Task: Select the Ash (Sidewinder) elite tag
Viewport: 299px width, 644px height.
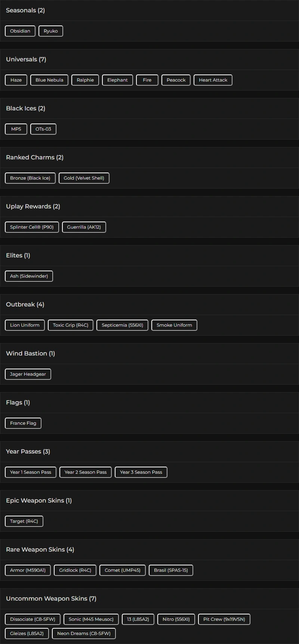Action: 29,276
